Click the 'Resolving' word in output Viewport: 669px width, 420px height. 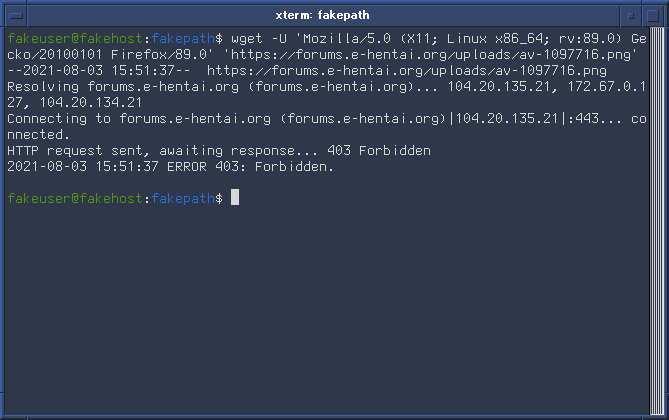[x=43, y=87]
